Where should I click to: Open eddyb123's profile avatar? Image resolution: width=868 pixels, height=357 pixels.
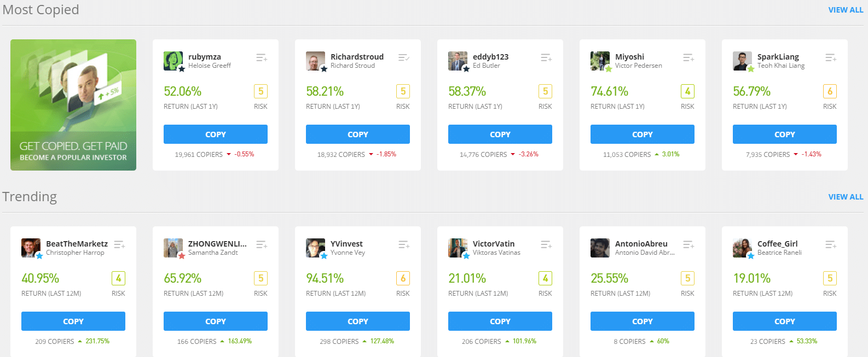point(458,61)
